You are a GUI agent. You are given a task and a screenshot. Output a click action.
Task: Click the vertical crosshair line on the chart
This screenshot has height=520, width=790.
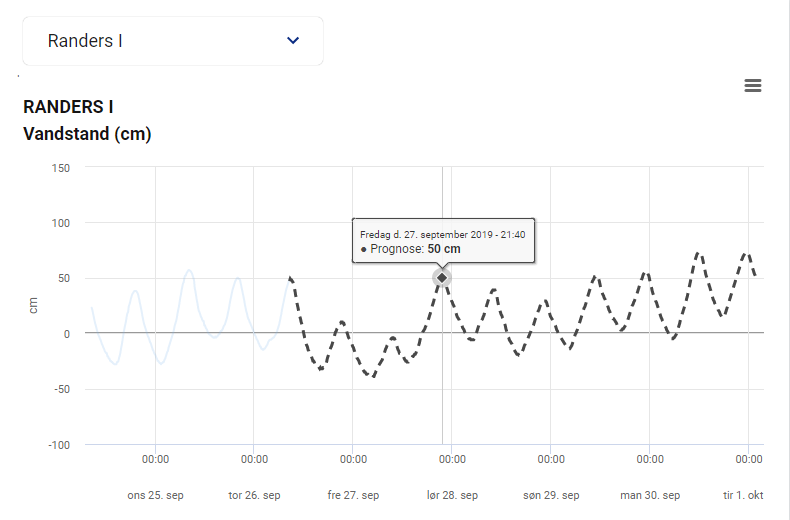(442, 400)
